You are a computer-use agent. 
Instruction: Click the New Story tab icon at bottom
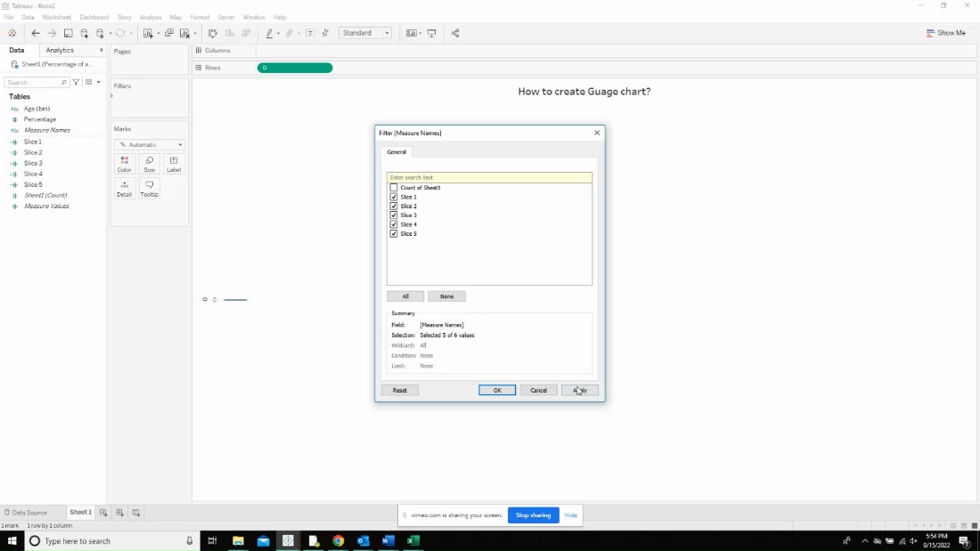135,512
